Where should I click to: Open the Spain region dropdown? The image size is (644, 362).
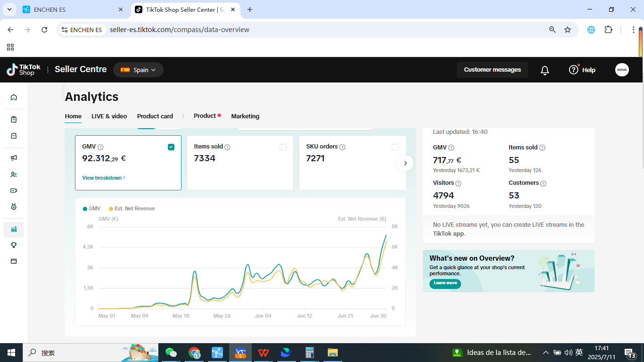pyautogui.click(x=138, y=70)
